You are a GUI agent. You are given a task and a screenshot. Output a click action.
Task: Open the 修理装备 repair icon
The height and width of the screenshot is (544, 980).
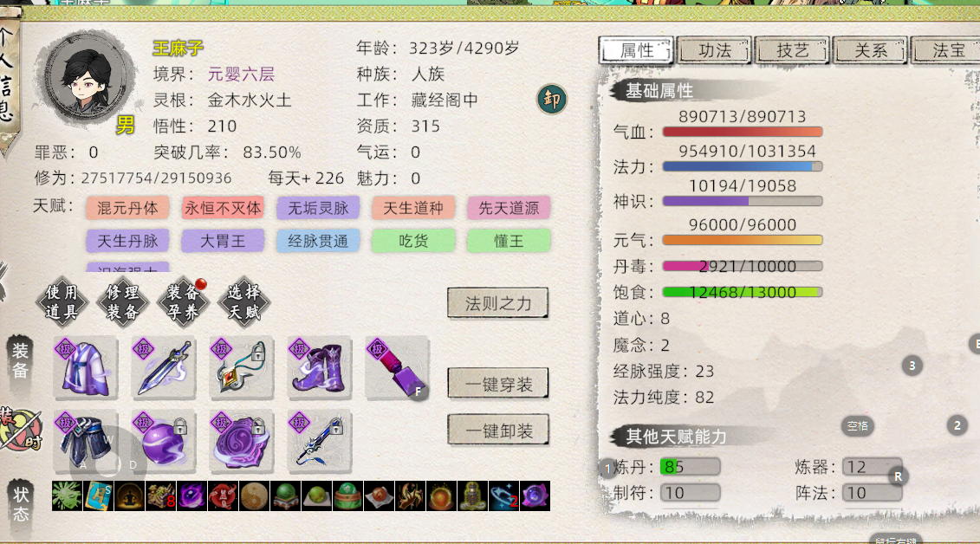point(122,302)
